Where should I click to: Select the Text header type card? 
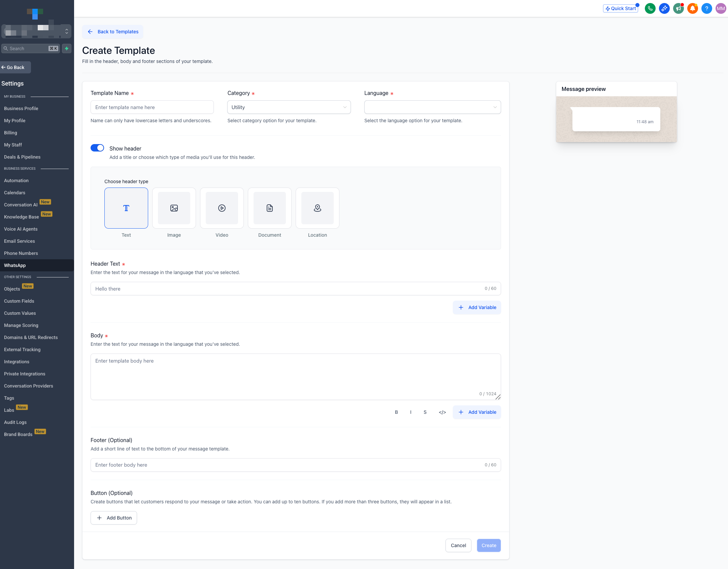(x=126, y=208)
